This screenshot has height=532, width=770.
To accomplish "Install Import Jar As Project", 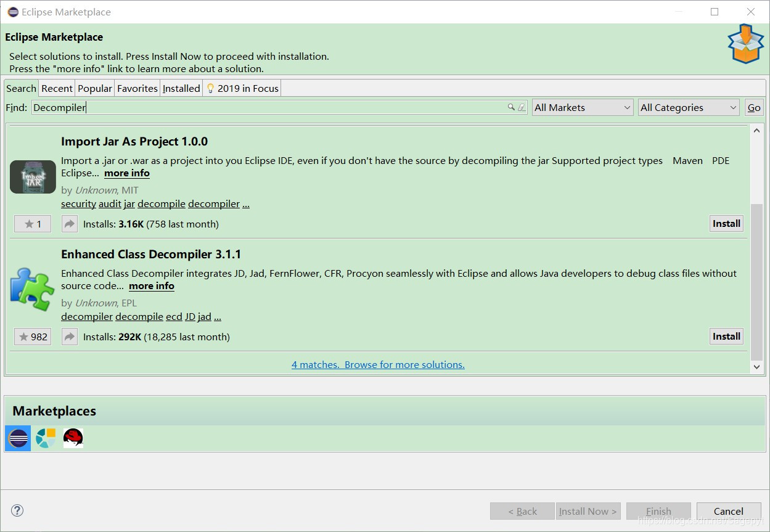I will click(x=726, y=223).
